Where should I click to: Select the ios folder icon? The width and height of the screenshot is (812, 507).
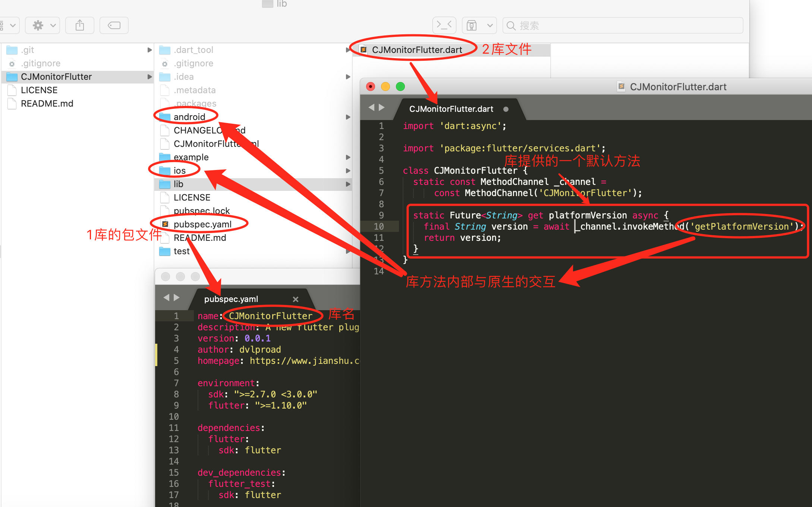pos(165,171)
